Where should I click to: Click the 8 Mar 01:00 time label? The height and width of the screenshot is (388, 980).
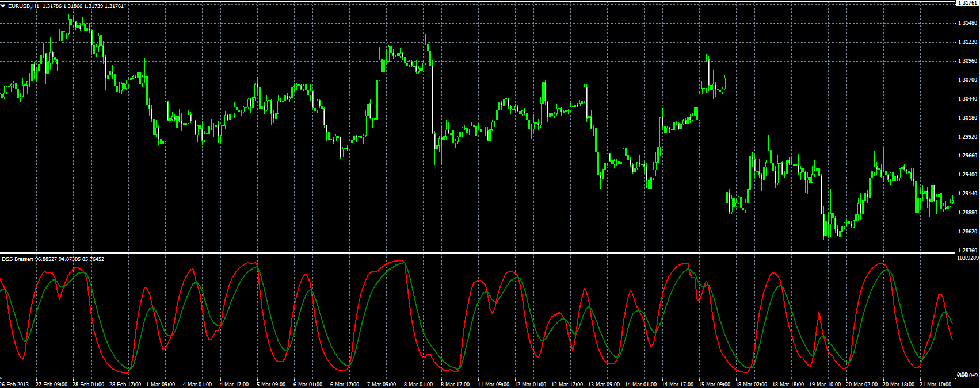coord(418,384)
